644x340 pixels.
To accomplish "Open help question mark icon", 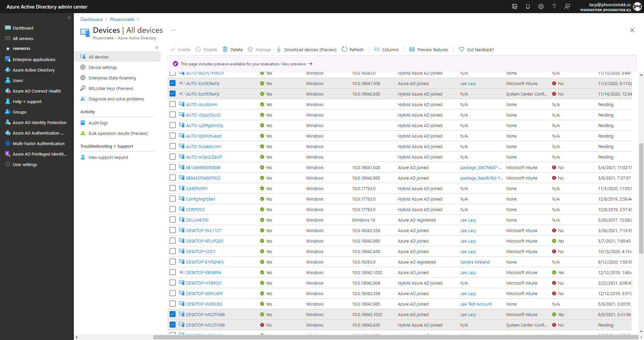I will click(x=554, y=7).
